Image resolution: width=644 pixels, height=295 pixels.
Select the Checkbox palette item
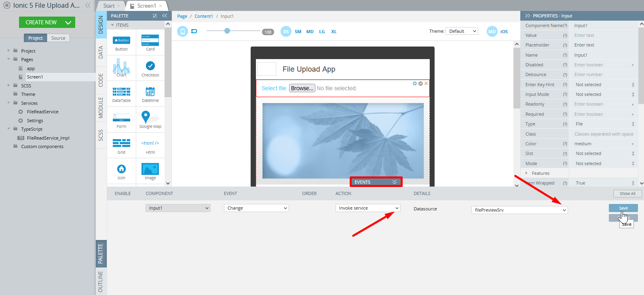(x=150, y=68)
